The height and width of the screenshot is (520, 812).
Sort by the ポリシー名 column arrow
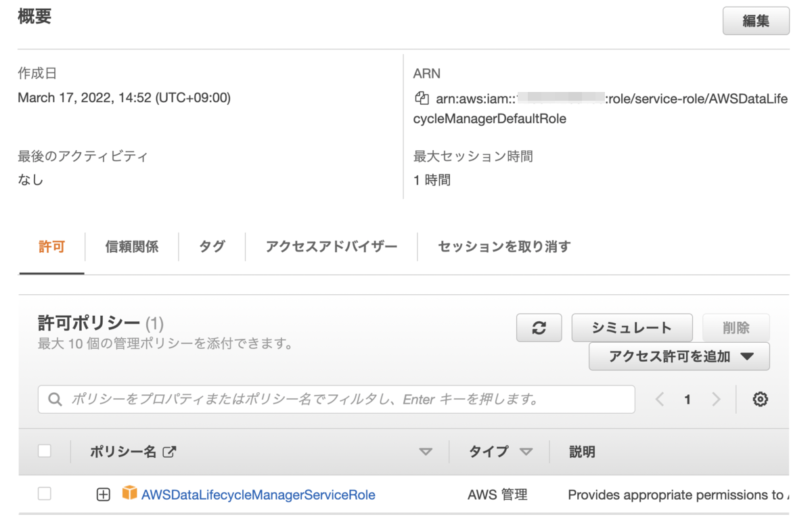tap(426, 452)
